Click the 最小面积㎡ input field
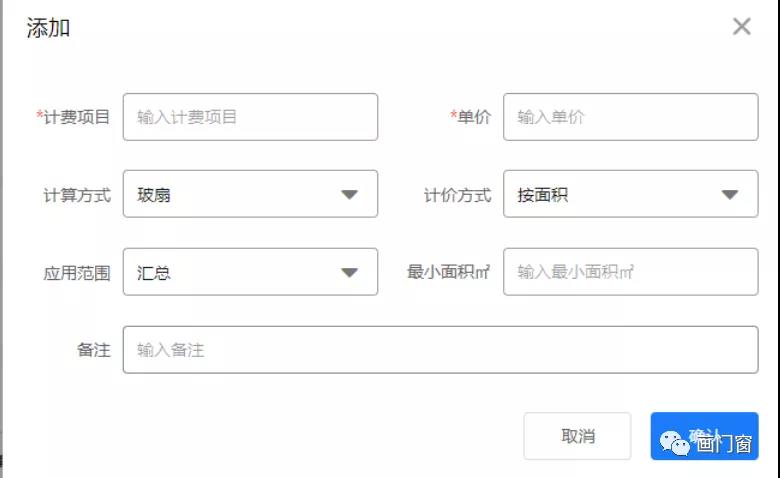Screen dimensions: 780x478 tap(630, 272)
